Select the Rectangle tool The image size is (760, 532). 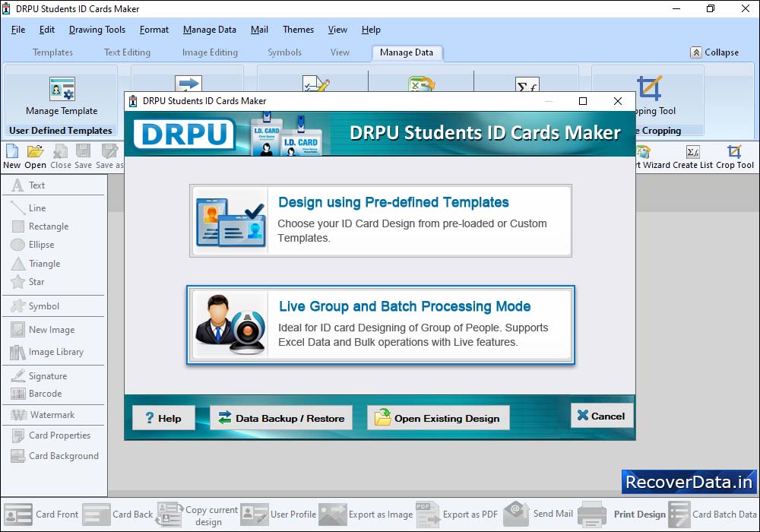pos(40,226)
